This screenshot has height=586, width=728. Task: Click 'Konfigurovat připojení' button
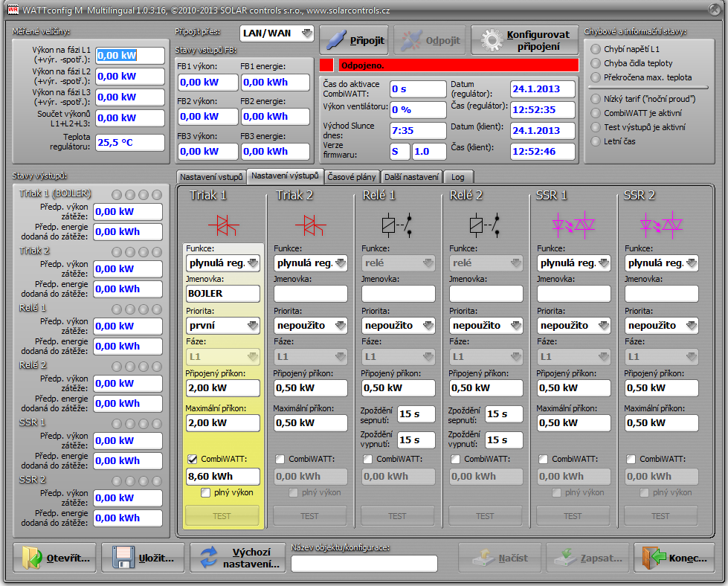[x=525, y=40]
